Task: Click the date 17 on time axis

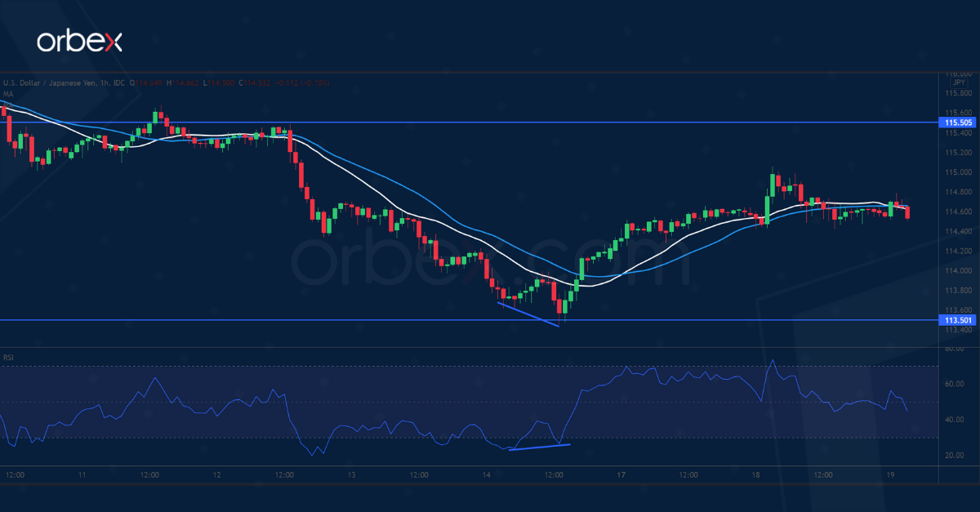Action: (x=621, y=474)
